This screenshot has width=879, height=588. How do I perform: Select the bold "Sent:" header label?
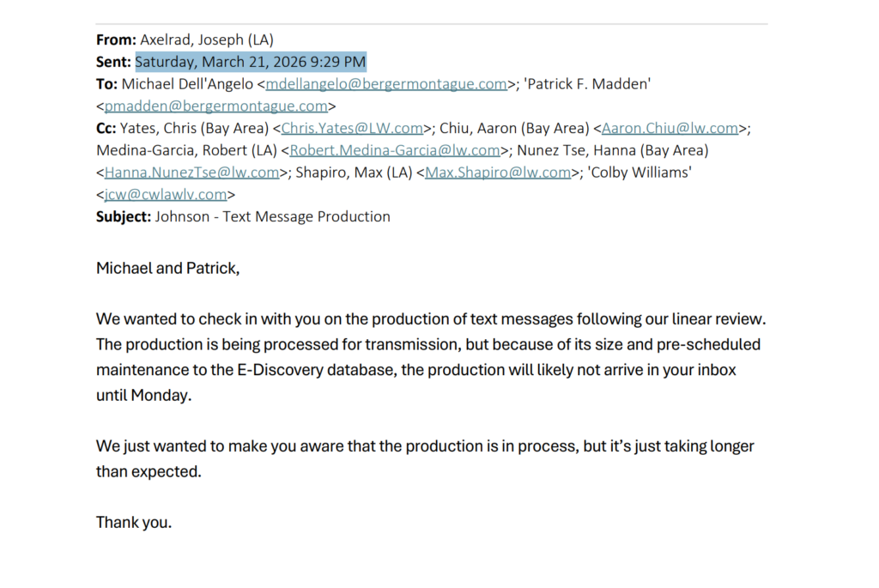(x=113, y=62)
